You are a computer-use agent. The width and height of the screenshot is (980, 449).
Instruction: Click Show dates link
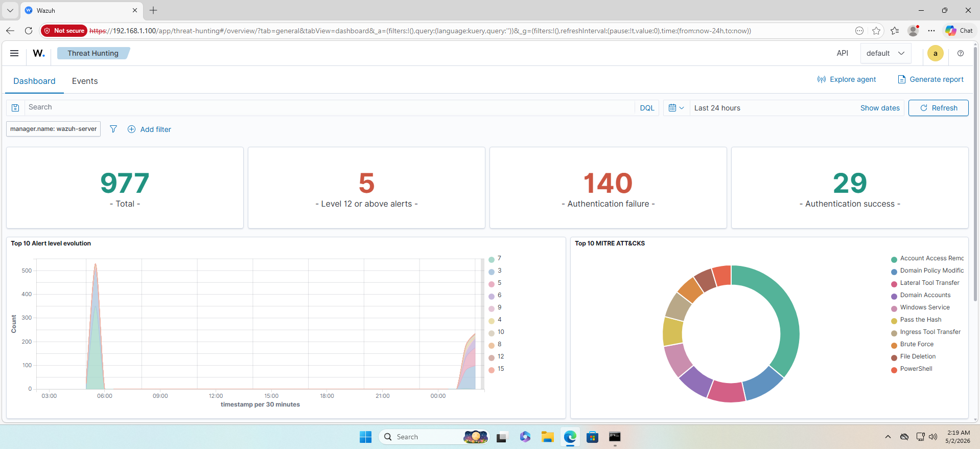(880, 108)
